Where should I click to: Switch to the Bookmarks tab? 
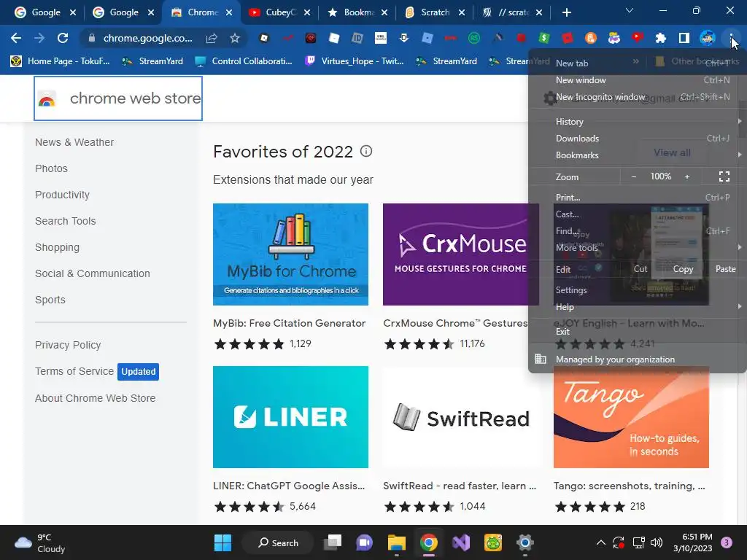358,12
